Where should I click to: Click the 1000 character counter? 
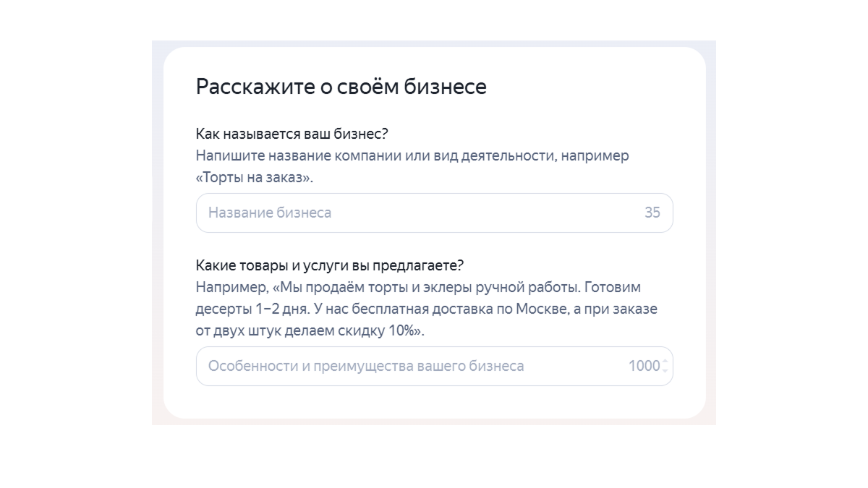point(644,366)
